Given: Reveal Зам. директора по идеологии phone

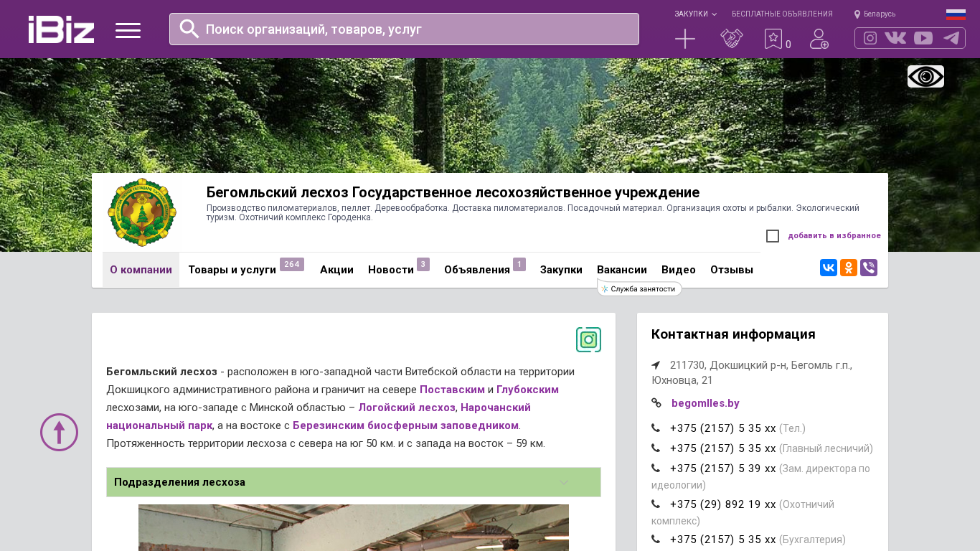Looking at the screenshot, I should 723,468.
